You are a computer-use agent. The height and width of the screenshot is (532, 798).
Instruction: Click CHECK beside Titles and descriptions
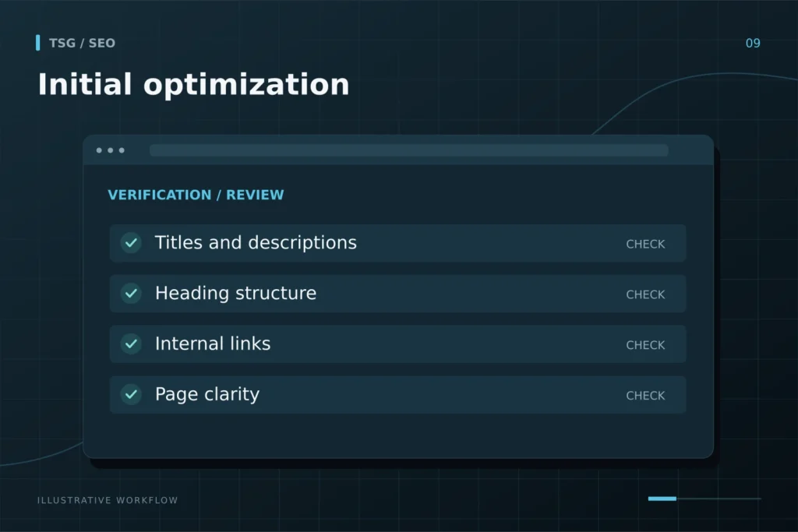coord(645,244)
